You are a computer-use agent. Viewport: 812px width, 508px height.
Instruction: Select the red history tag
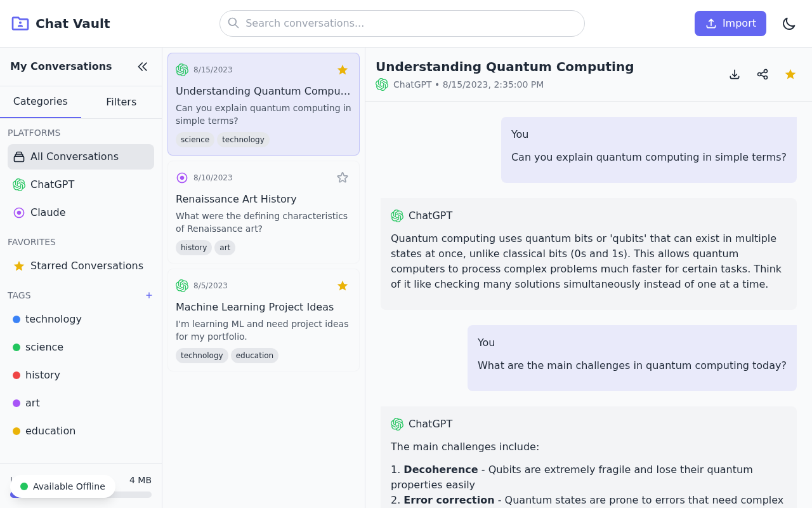pos(43,375)
